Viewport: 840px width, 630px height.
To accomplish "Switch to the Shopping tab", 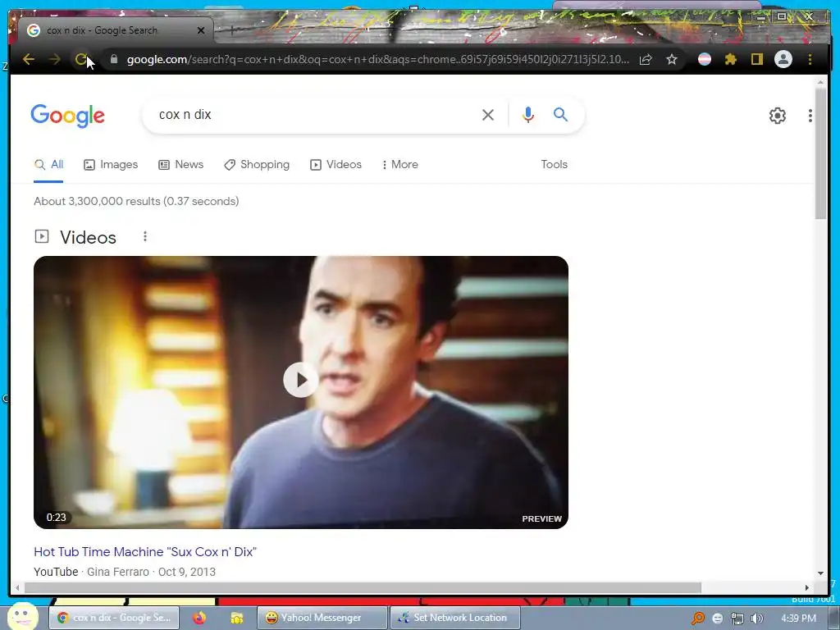I will click(x=257, y=165).
